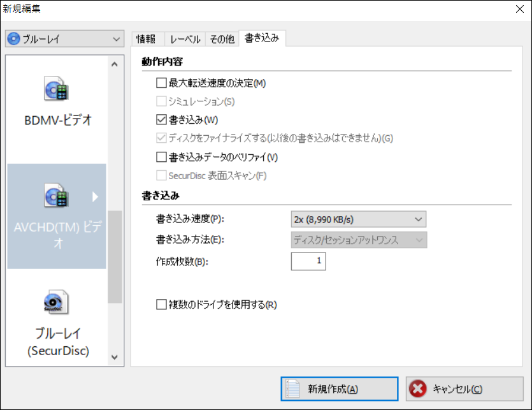Image resolution: width=532 pixels, height=410 pixels.
Task: Open the ブルーレイ disc type dropdown
Action: [117, 39]
